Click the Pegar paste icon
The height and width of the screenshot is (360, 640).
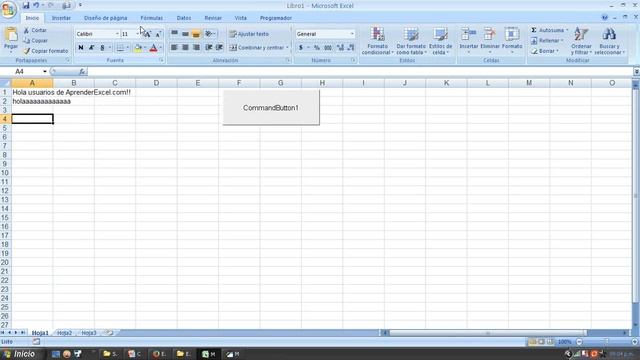11,35
